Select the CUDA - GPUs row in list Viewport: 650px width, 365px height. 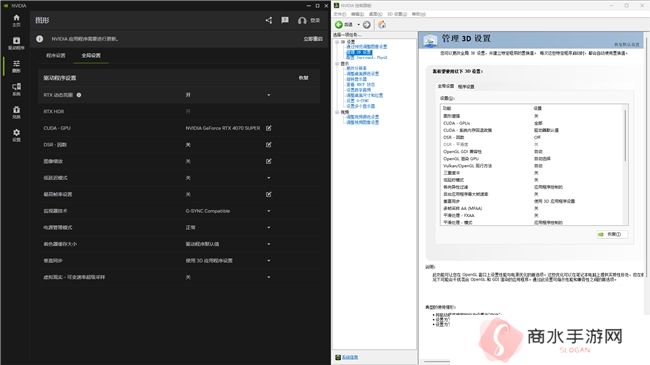pyautogui.click(x=533, y=123)
